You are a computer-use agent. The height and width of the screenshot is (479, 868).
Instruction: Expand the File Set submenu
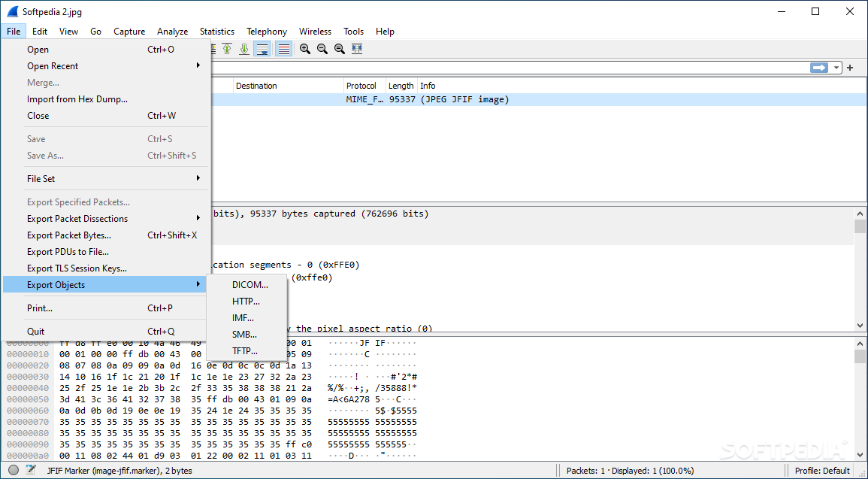coord(105,179)
